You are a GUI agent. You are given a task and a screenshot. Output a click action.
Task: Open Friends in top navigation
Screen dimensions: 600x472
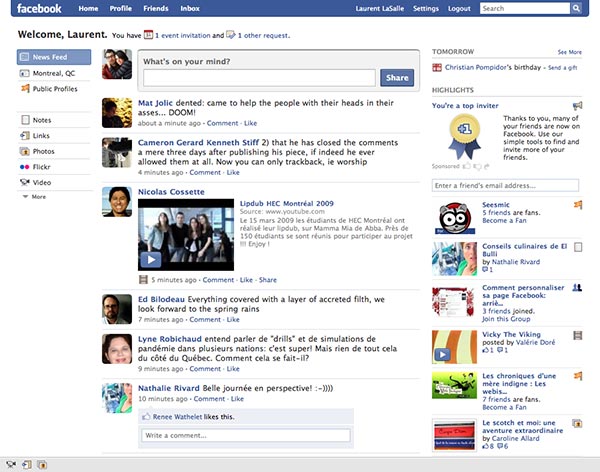point(156,8)
